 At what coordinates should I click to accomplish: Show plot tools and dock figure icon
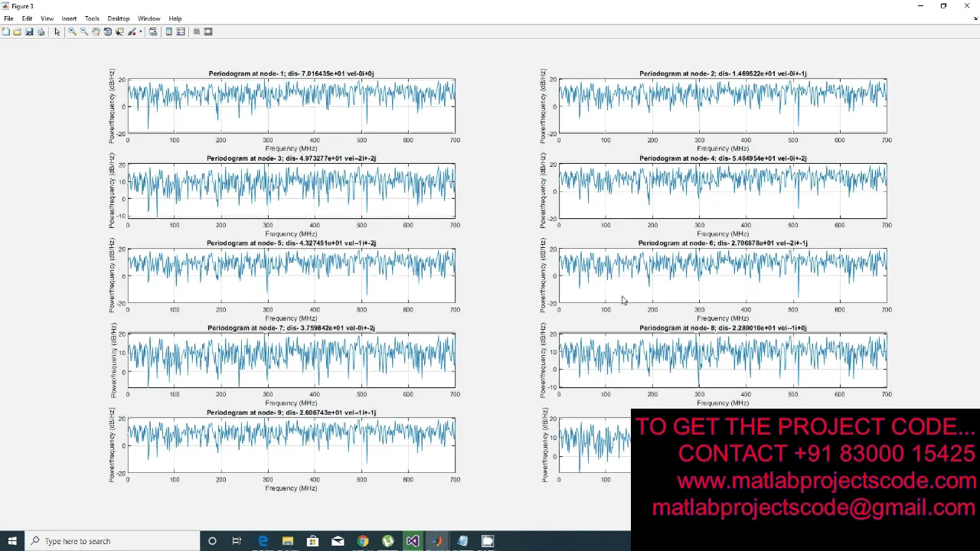pos(208,31)
